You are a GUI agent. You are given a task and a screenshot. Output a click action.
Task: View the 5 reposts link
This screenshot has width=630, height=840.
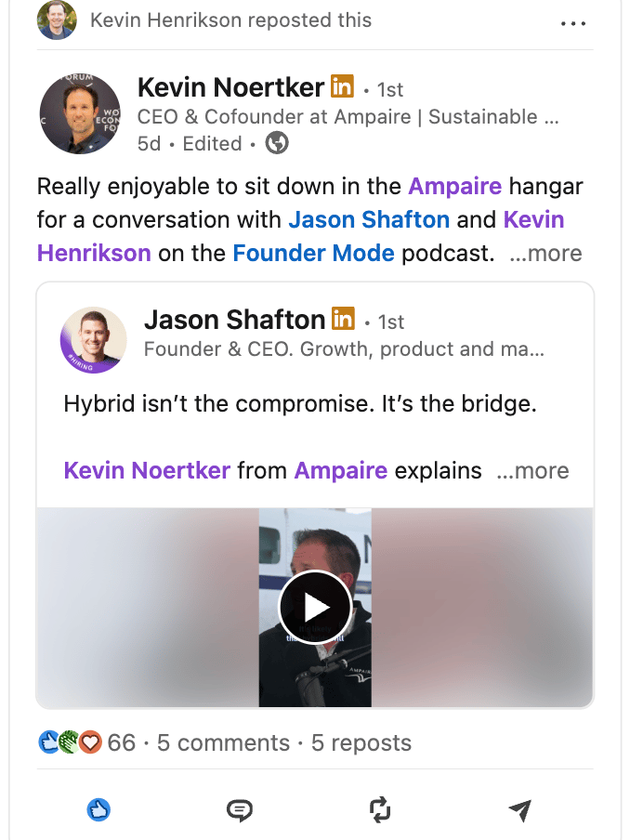[361, 743]
